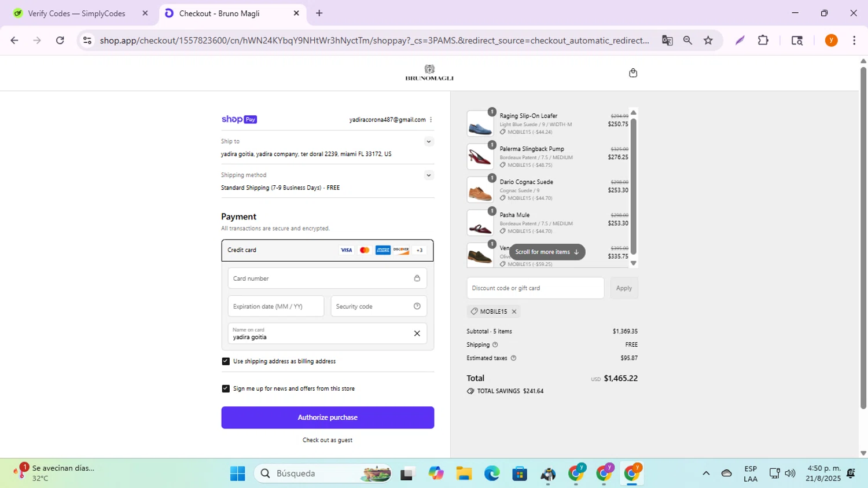868x488 pixels.
Task: Open the taskbar Búsqueda search box
Action: pos(322,474)
